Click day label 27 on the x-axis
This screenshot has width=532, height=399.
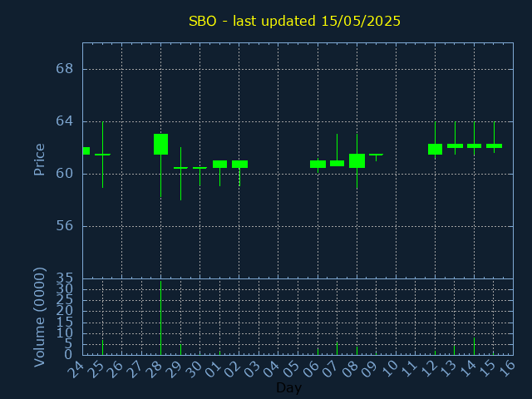point(134,369)
